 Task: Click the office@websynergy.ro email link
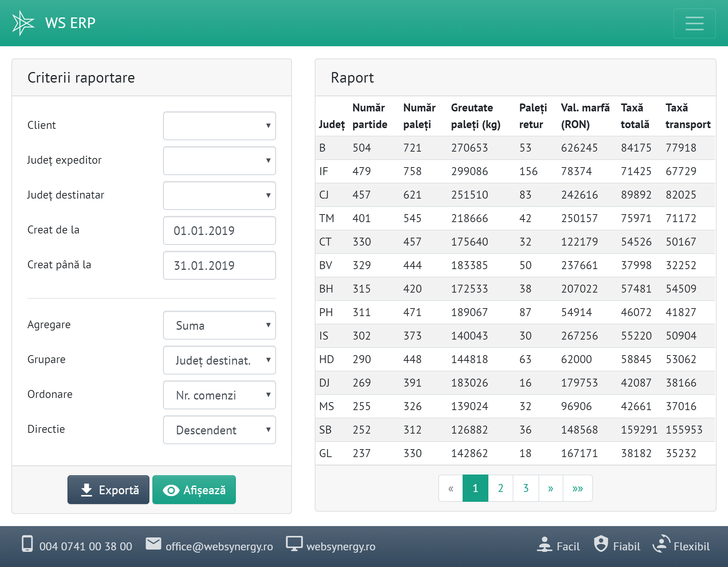(x=219, y=547)
